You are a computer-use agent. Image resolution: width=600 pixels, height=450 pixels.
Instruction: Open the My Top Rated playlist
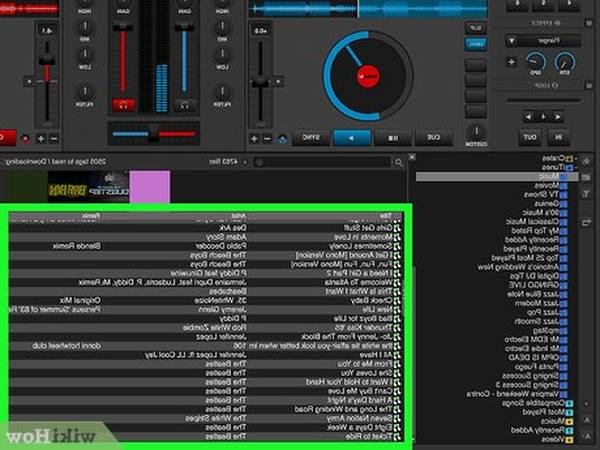click(x=539, y=231)
